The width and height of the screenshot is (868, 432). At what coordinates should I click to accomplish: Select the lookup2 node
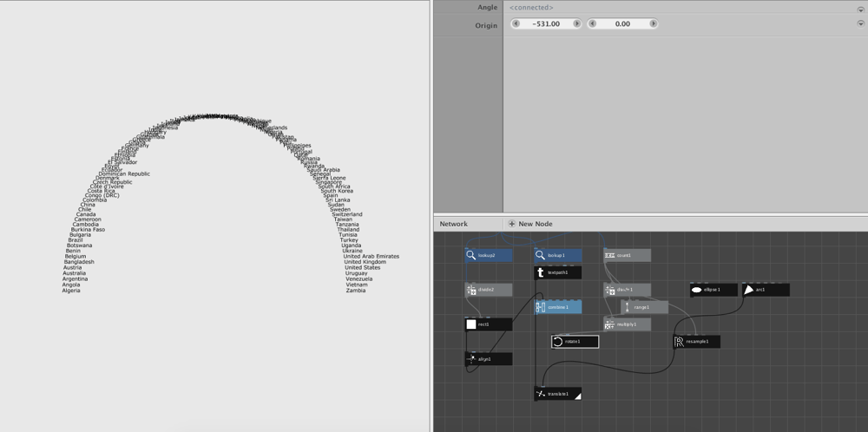(488, 255)
